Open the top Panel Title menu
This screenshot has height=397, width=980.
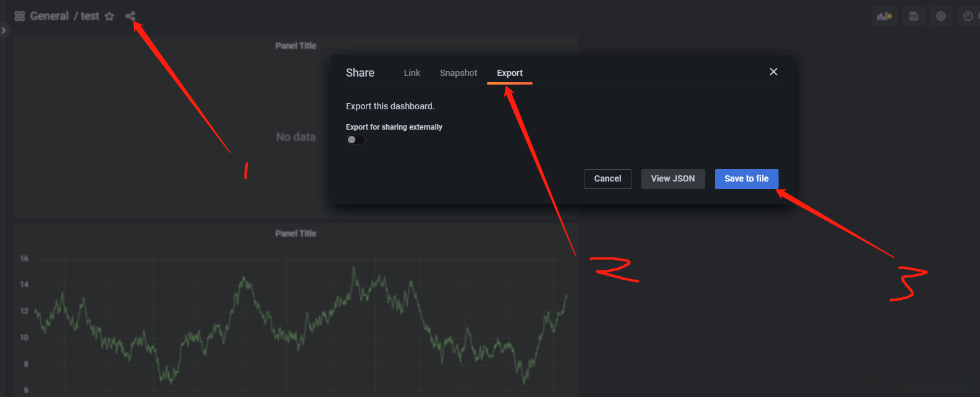[295, 46]
